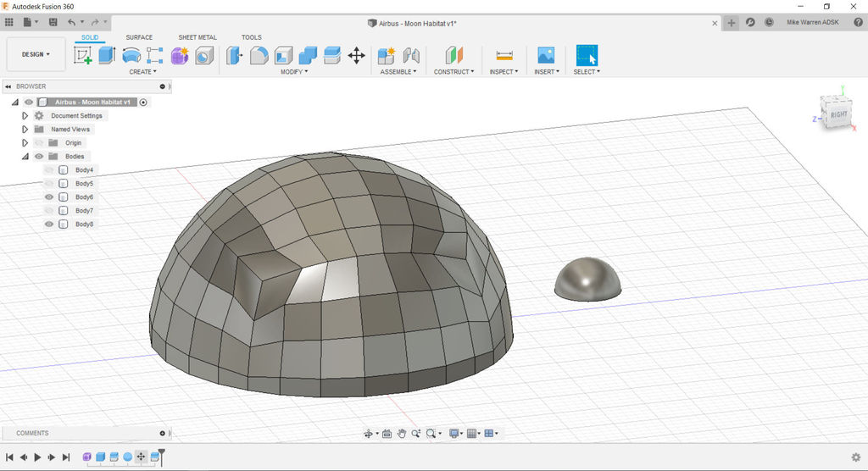Open the Design workspace dropdown
Image resolution: width=868 pixels, height=471 pixels.
(36, 54)
